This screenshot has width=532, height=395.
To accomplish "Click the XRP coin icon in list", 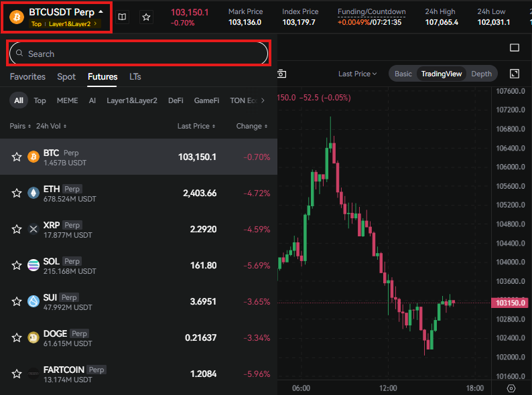I will tap(34, 229).
